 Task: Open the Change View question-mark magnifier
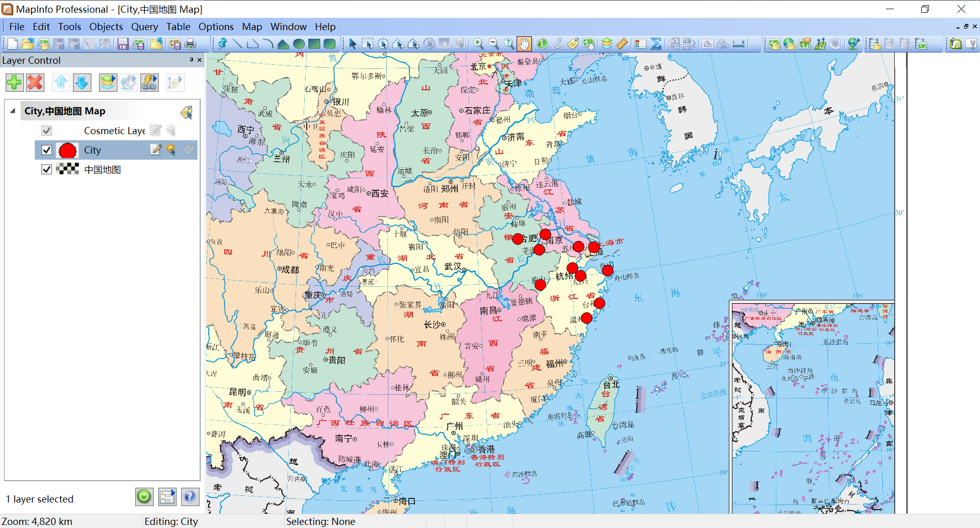point(509,44)
